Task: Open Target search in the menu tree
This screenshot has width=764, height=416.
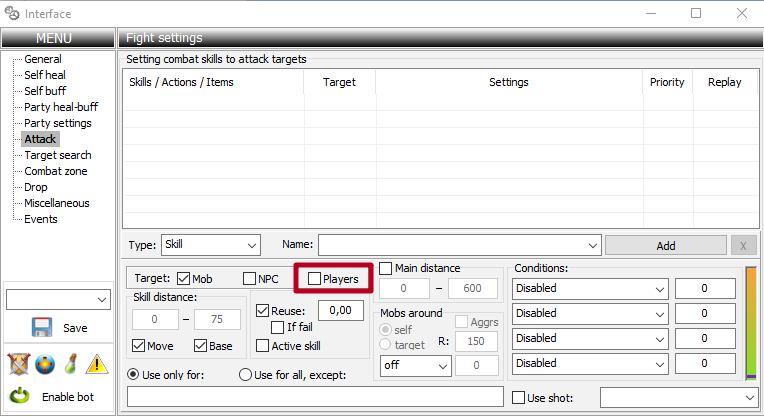Action: [57, 155]
